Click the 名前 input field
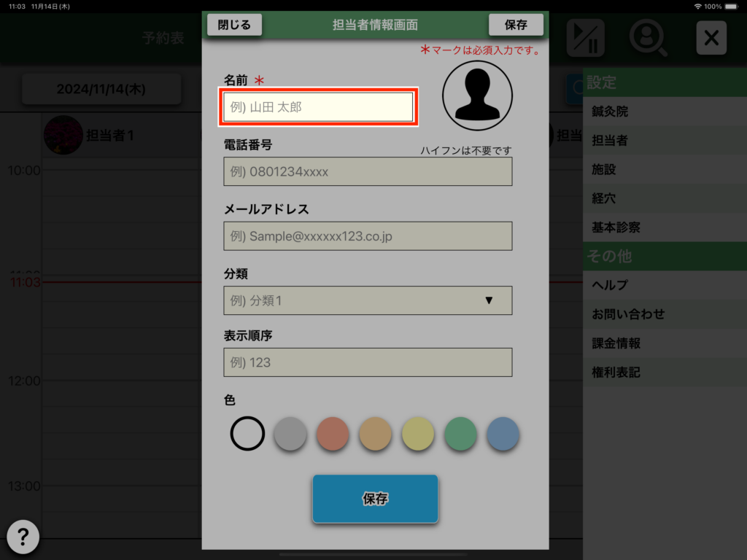The height and width of the screenshot is (560, 747). point(318,107)
